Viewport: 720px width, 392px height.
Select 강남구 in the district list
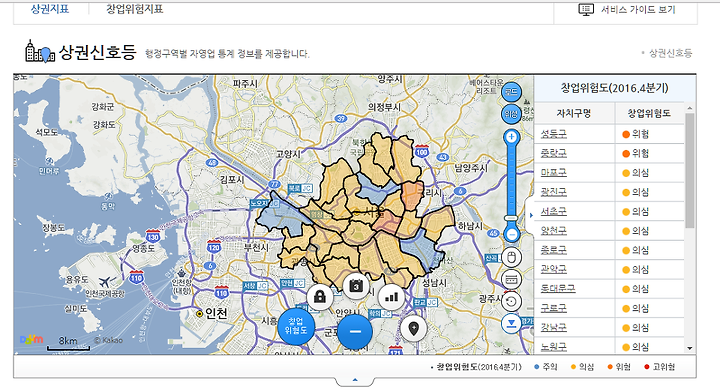click(553, 328)
